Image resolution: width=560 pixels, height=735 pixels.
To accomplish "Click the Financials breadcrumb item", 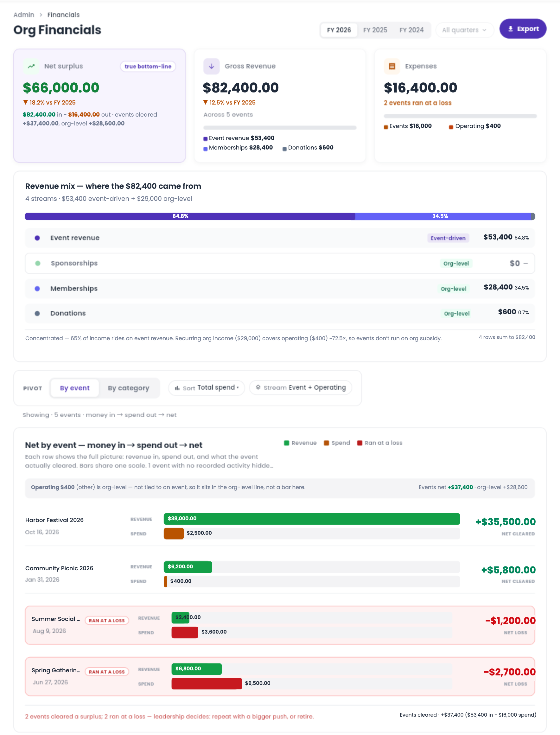I will click(63, 15).
